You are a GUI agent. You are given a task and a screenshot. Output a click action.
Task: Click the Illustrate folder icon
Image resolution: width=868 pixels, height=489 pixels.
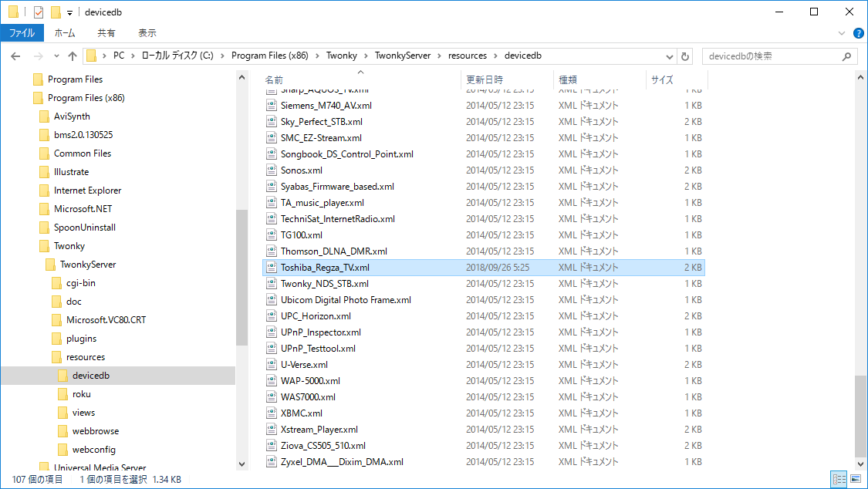(44, 172)
